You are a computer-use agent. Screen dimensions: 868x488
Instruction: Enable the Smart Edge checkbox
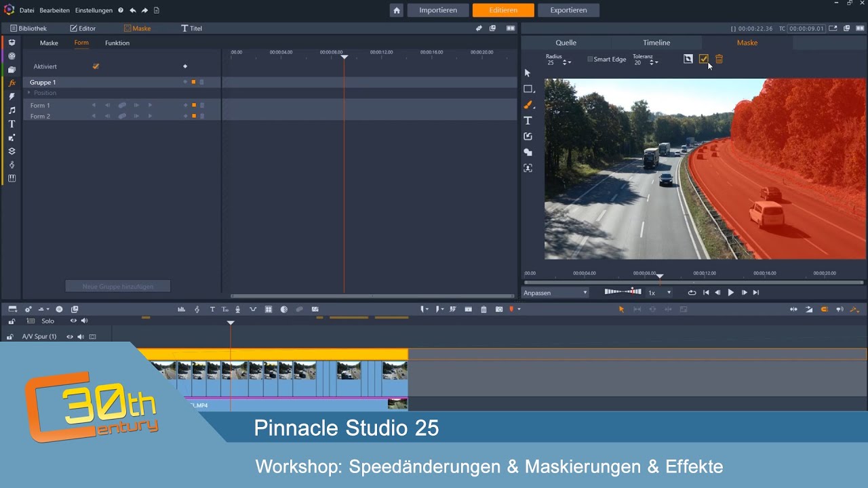590,60
